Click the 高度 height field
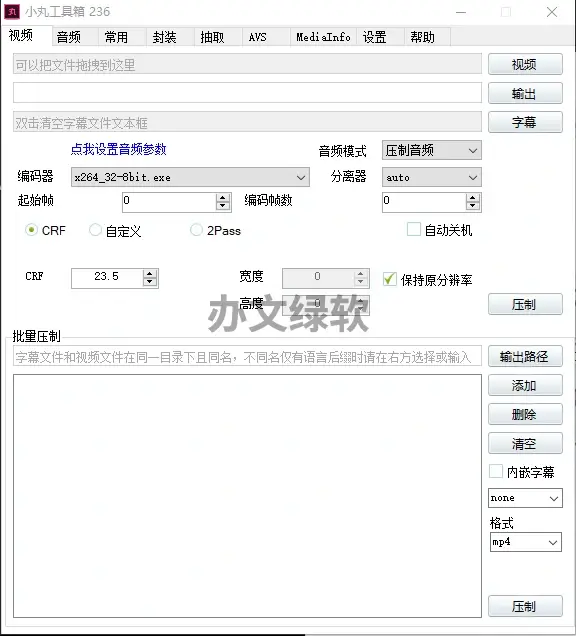 (318, 304)
